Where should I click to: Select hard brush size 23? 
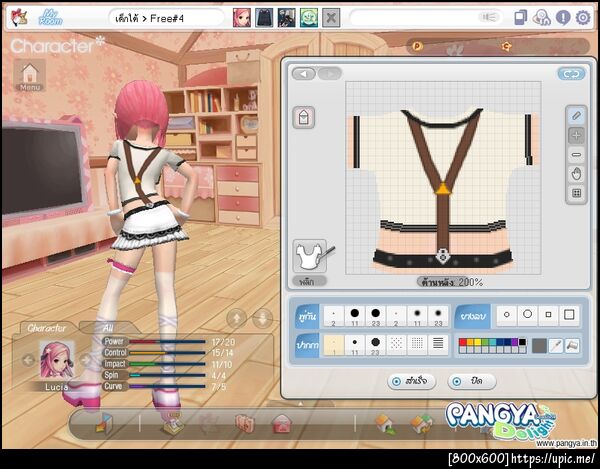pyautogui.click(x=375, y=316)
